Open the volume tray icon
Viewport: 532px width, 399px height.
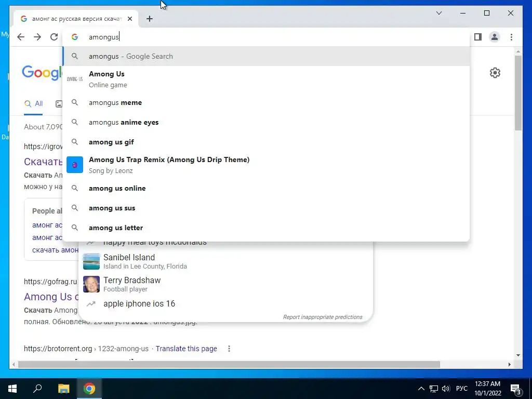coord(446,389)
